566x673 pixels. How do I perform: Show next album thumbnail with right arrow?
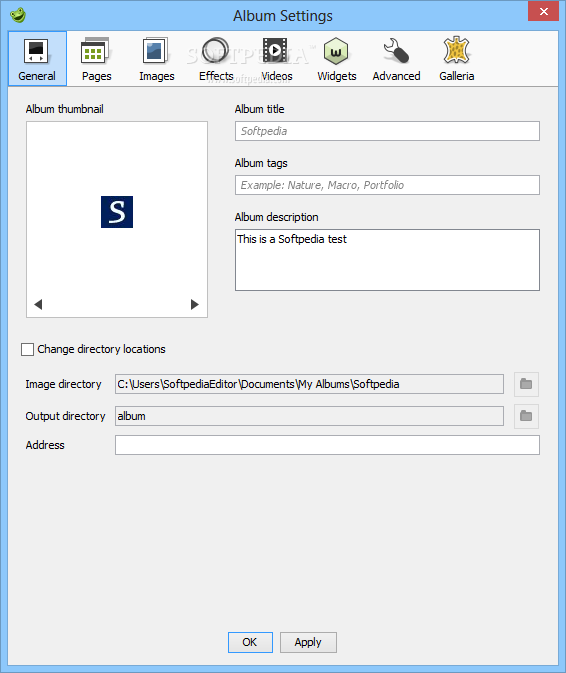coord(195,304)
